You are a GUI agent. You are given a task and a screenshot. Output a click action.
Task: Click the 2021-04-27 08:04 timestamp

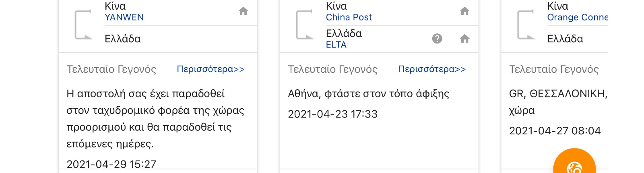555,131
